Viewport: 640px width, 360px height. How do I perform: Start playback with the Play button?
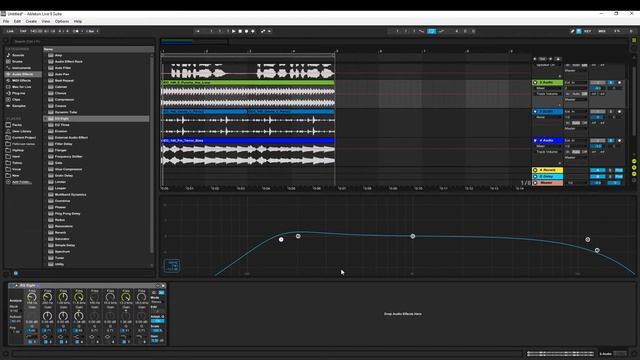233,31
